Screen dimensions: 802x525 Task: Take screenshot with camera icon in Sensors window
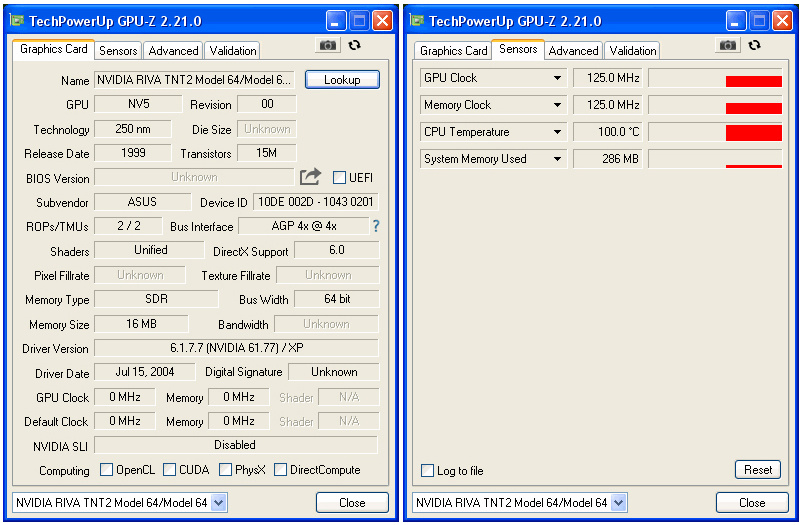click(728, 46)
